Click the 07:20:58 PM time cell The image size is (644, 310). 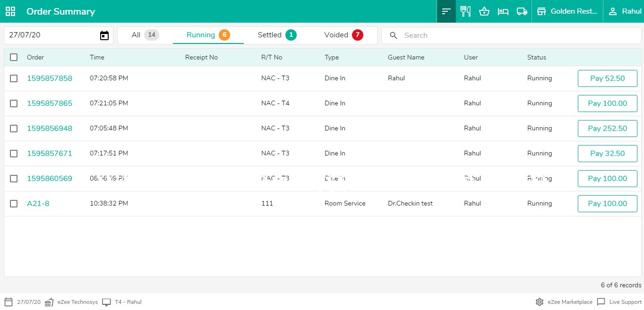109,78
